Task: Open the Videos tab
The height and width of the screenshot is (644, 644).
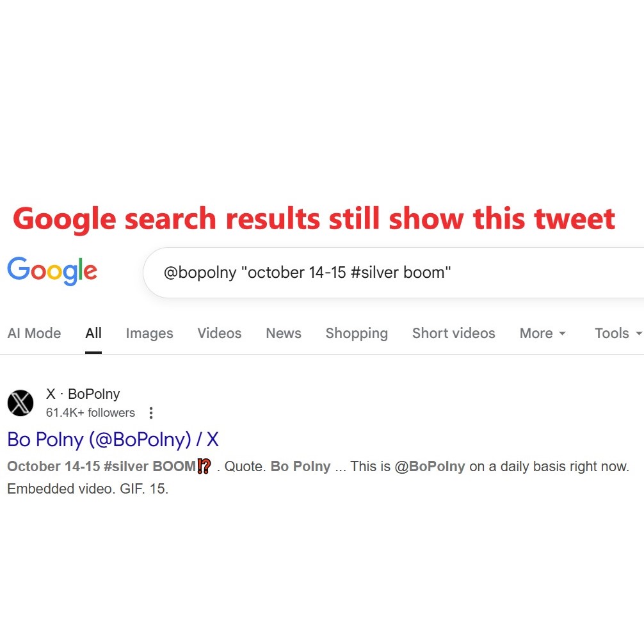Action: [220, 333]
